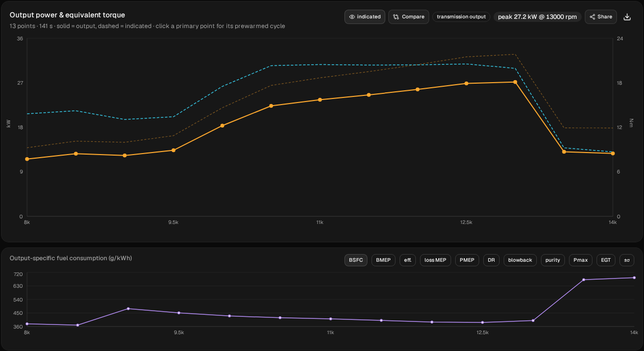Click the peak output point at 13000 rpm
This screenshot has height=351, width=644.
[515, 82]
